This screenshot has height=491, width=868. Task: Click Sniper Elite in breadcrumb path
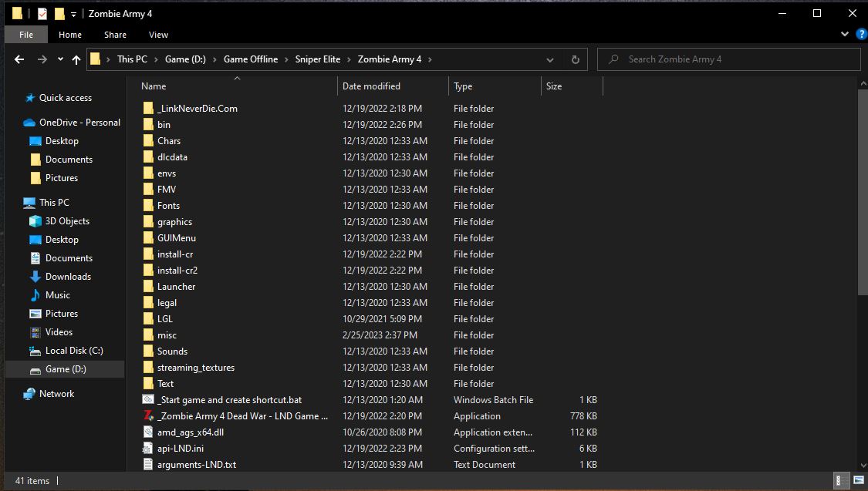coord(317,59)
